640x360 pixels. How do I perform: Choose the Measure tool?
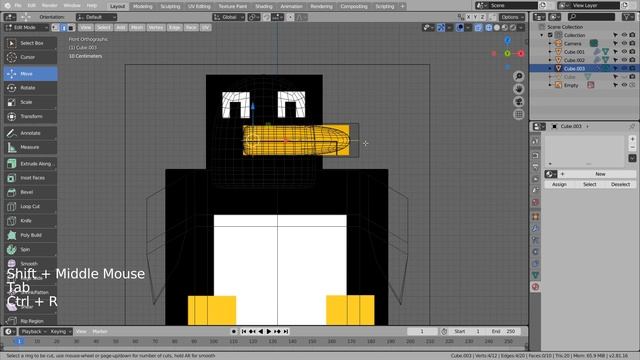[31, 147]
